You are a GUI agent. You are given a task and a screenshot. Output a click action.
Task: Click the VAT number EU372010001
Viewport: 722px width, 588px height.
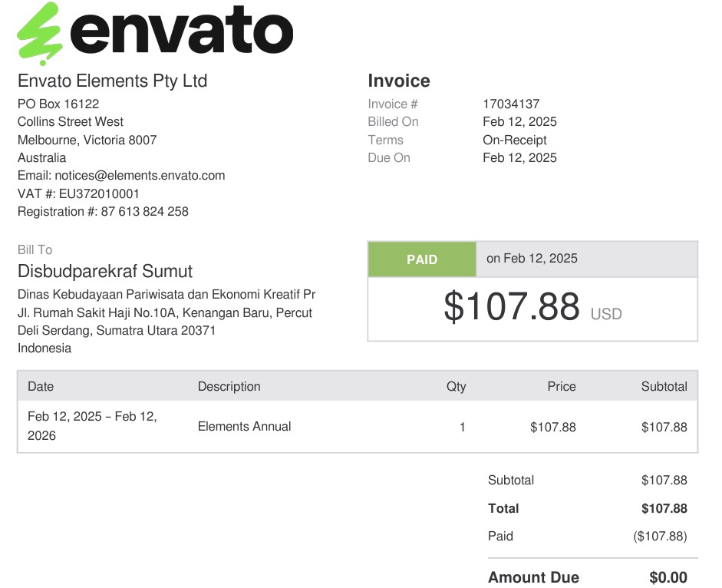[x=99, y=194]
